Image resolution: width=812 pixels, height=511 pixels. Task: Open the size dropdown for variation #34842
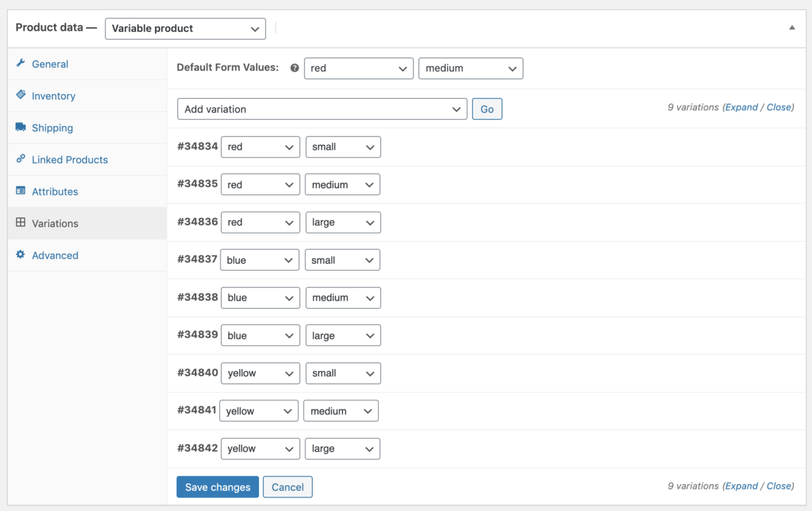342,448
